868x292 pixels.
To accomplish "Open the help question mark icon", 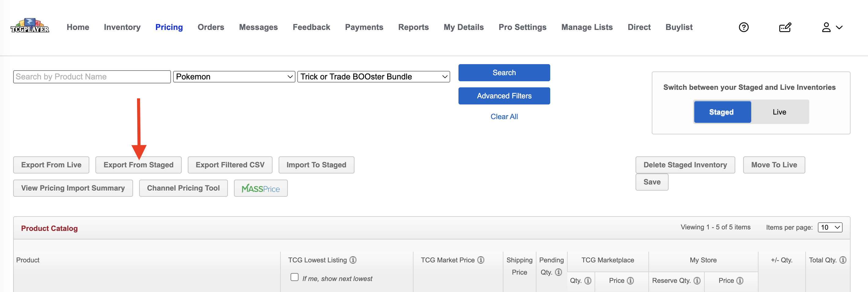I will coord(743,27).
